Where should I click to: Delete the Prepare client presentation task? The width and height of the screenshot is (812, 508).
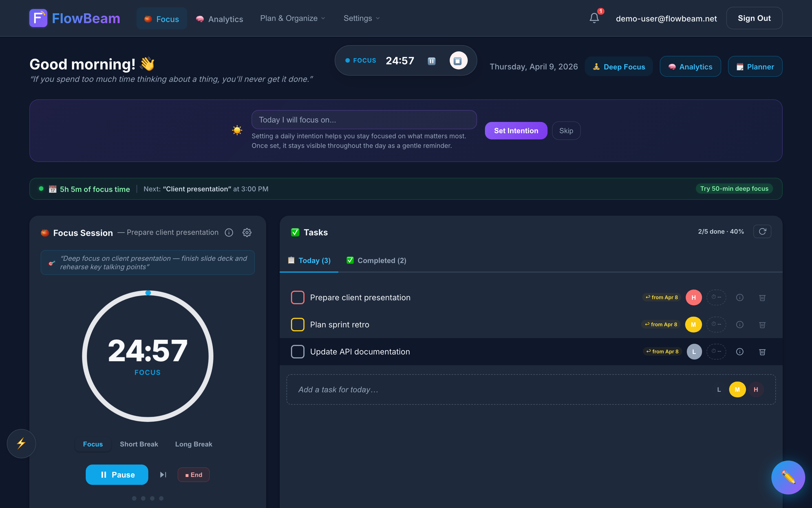(x=762, y=298)
